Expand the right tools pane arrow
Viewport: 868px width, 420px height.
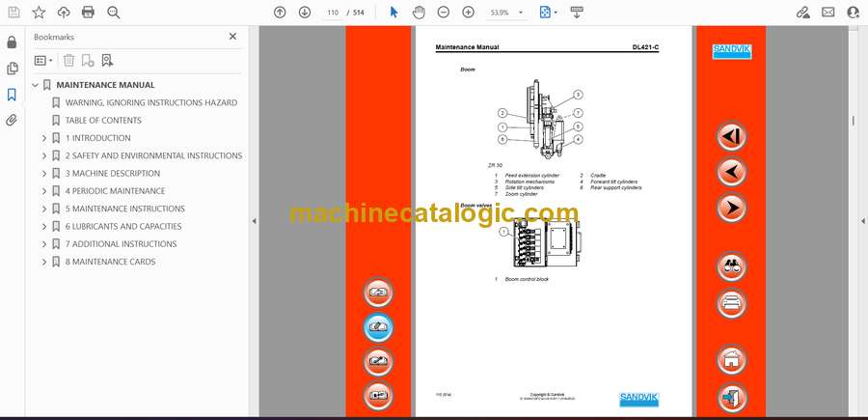pyautogui.click(x=862, y=221)
